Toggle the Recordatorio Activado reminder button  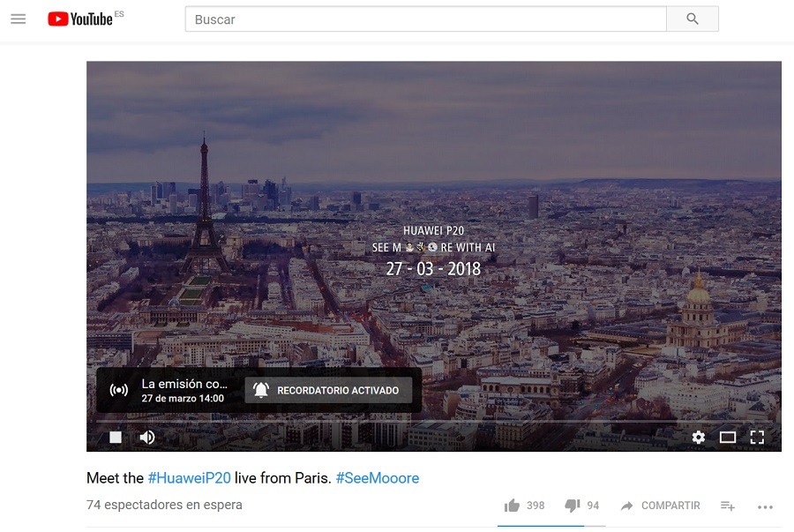[x=328, y=390]
